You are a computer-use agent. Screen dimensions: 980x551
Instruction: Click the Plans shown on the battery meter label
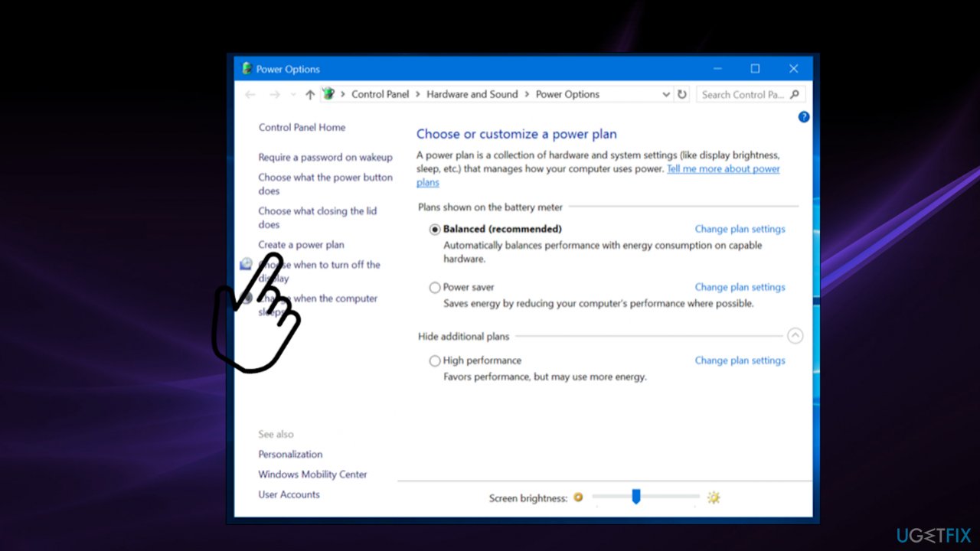(490, 207)
